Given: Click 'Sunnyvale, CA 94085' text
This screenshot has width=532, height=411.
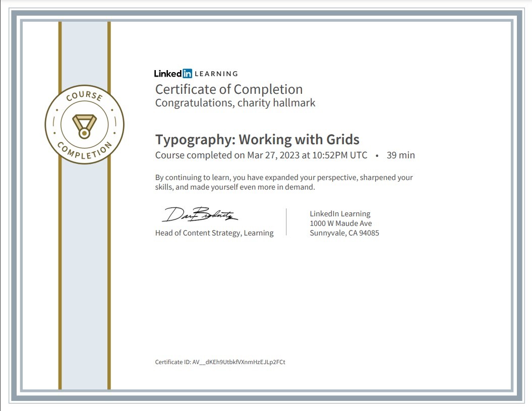Looking at the screenshot, I should point(344,233).
